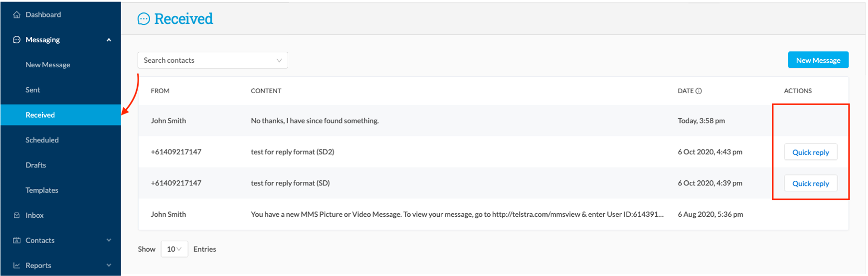Open Templates in the sidebar
The image size is (868, 276).
pos(42,190)
